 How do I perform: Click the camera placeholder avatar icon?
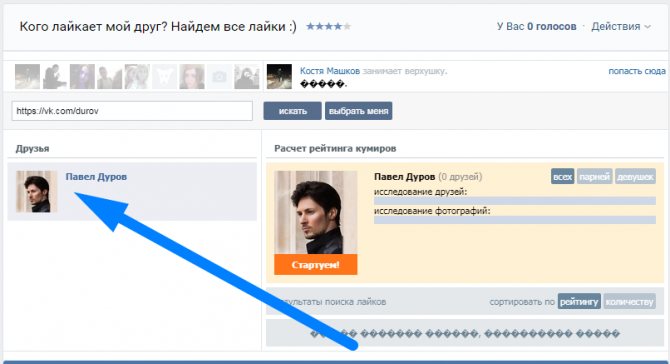[x=219, y=76]
